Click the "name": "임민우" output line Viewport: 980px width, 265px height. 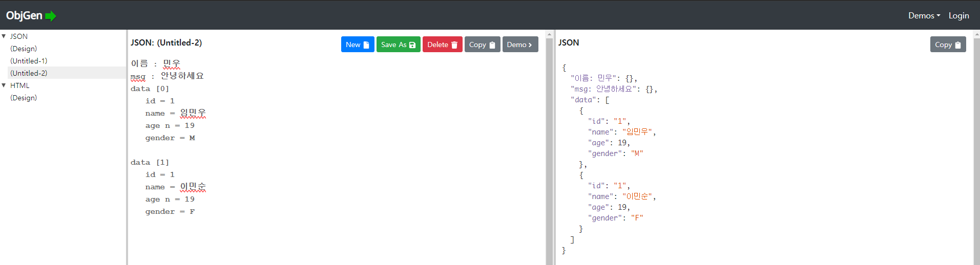[x=622, y=132]
